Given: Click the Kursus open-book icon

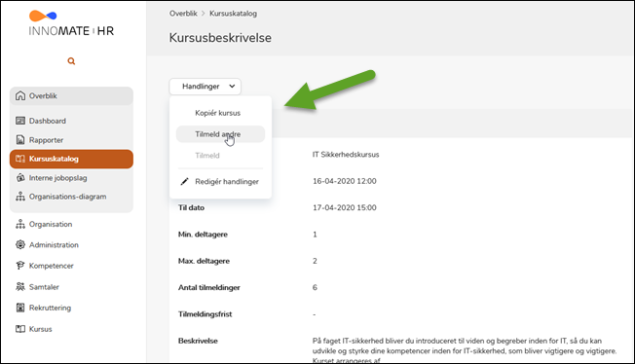Looking at the screenshot, I should click(20, 329).
